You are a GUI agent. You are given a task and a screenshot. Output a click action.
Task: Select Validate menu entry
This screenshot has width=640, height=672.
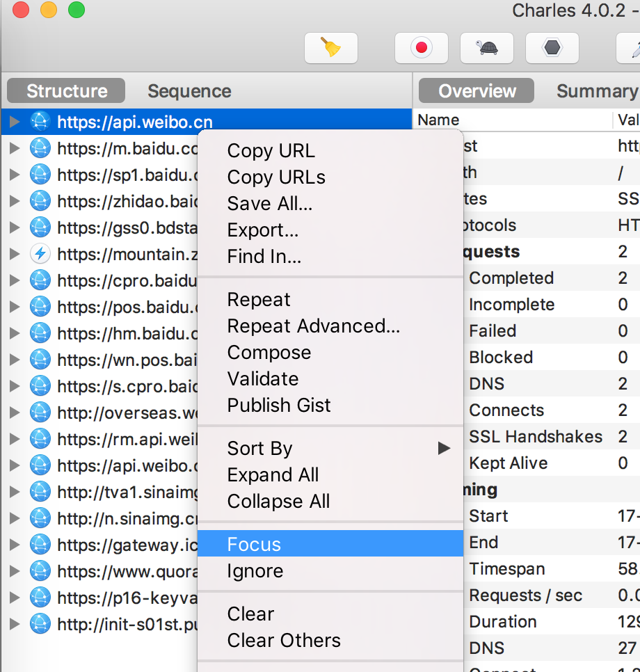(330, 379)
